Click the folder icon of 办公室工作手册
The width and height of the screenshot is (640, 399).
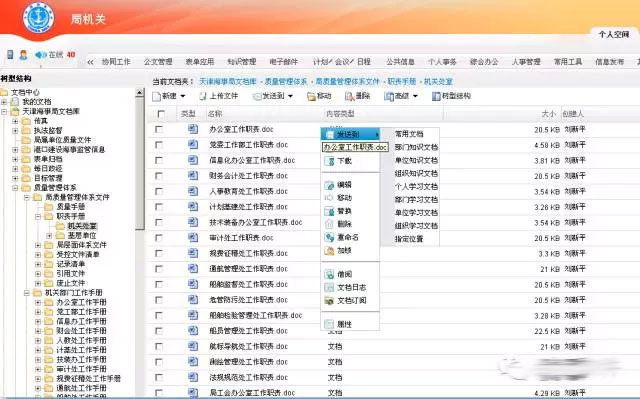coord(49,302)
